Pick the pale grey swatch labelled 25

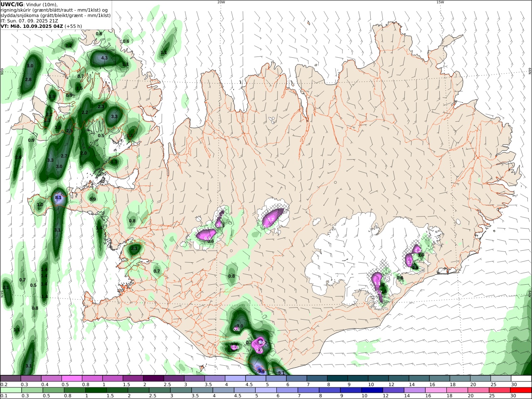click(x=500, y=378)
